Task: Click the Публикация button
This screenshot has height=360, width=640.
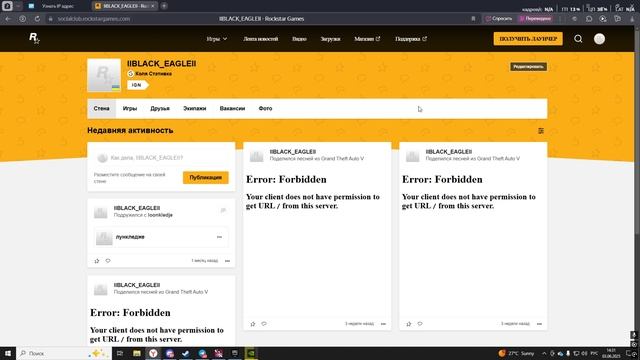Action: click(205, 178)
